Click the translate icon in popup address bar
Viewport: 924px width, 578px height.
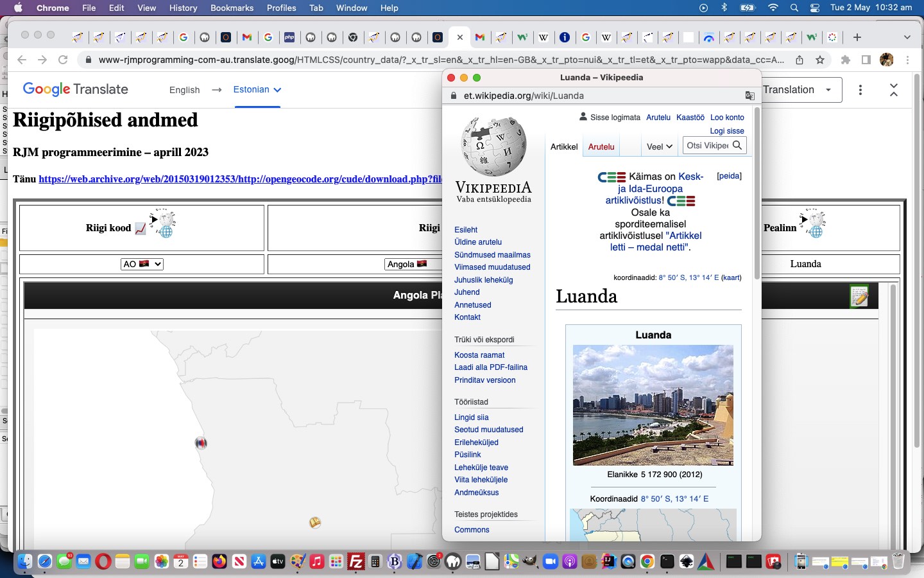(x=749, y=96)
